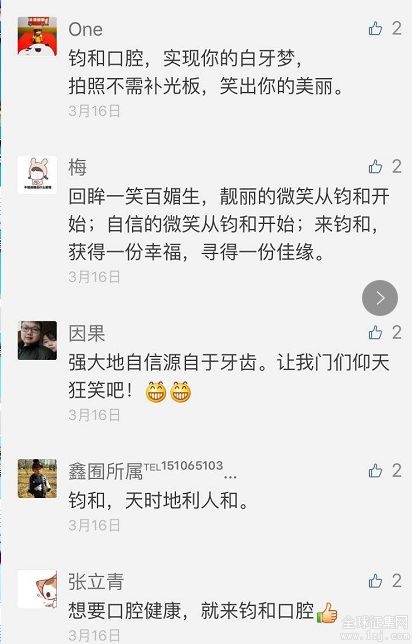Tap the round gray next-arrow button

pyautogui.click(x=380, y=298)
